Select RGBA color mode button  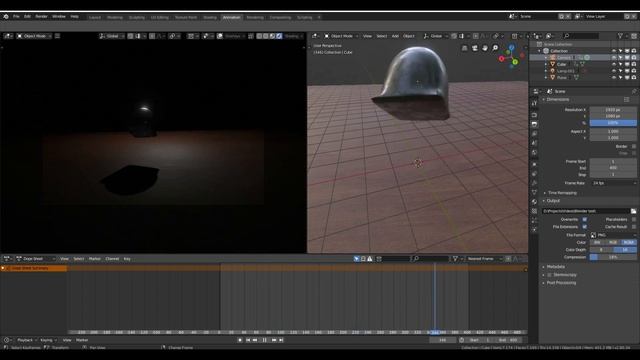(629, 242)
